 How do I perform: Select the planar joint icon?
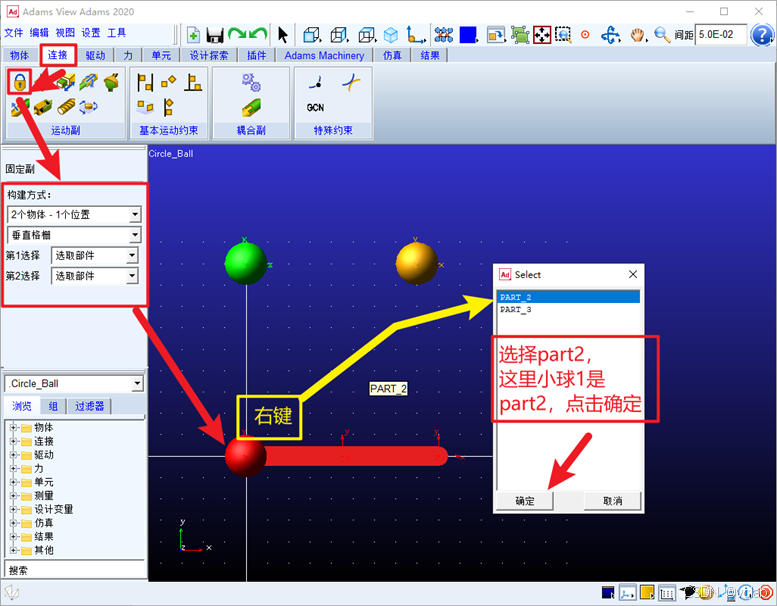click(x=89, y=107)
